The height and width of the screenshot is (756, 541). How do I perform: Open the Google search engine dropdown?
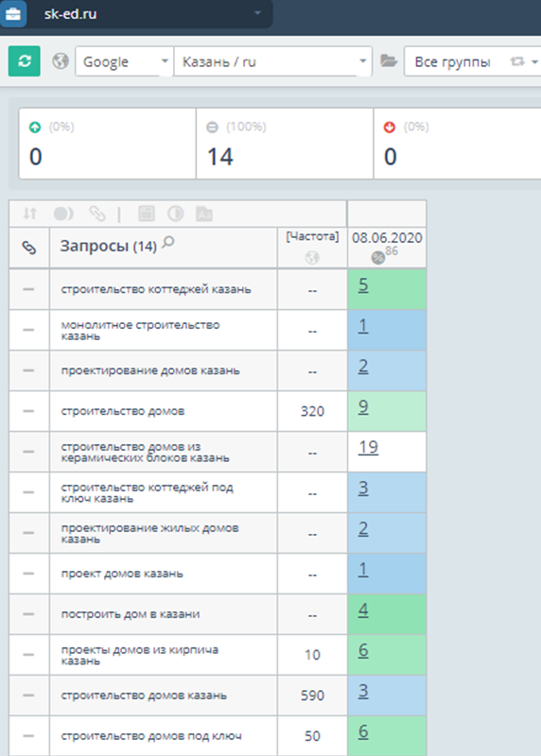(124, 61)
